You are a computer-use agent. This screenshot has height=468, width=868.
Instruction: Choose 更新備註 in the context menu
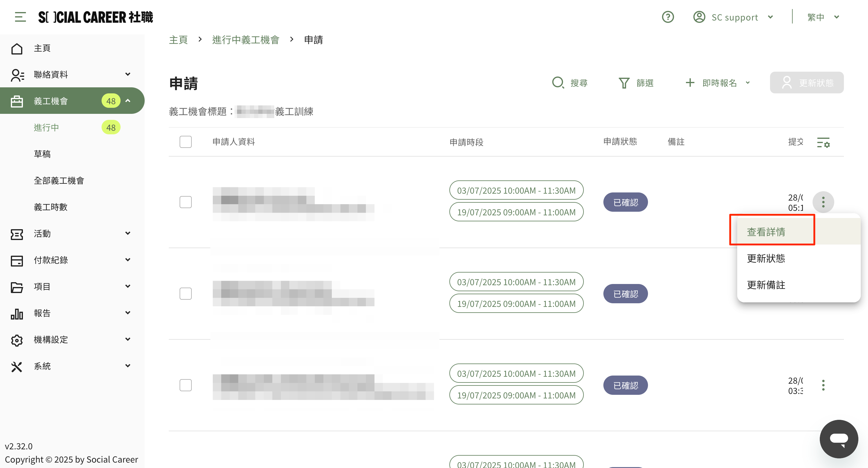click(x=766, y=285)
